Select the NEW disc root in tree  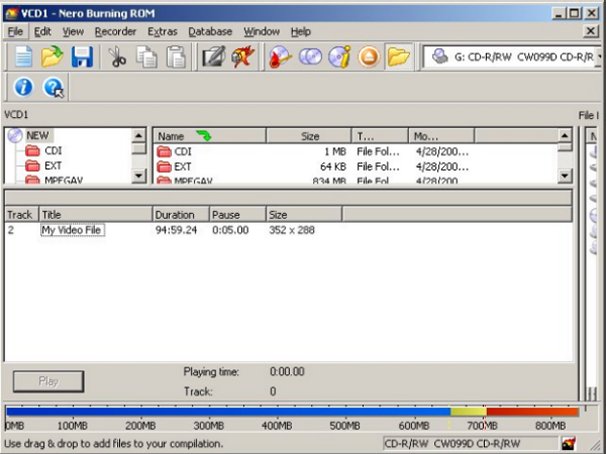tap(37, 136)
